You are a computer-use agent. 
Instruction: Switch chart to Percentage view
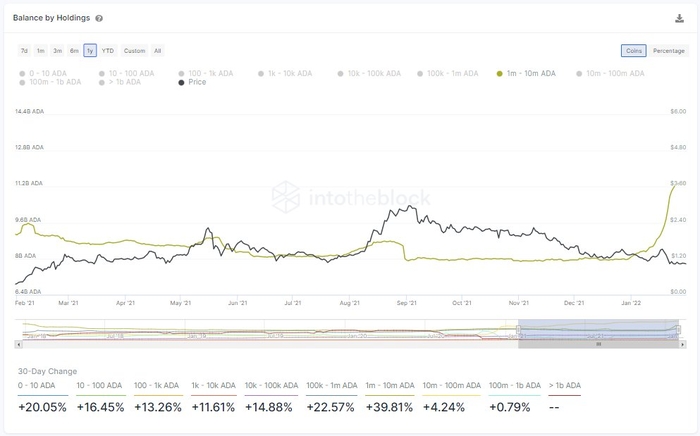(668, 50)
